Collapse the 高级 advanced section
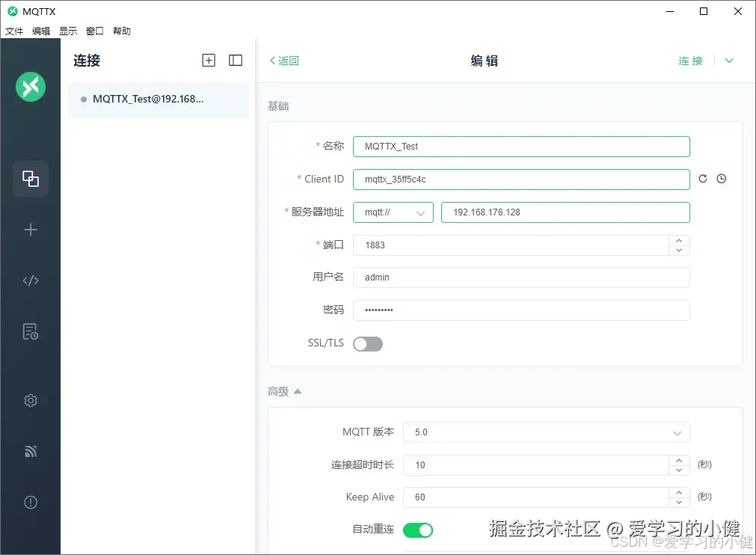Image resolution: width=756 pixels, height=555 pixels. (x=283, y=390)
